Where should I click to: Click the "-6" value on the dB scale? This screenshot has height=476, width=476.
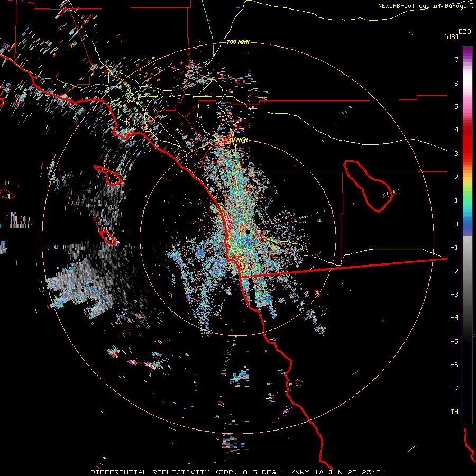pos(454,365)
